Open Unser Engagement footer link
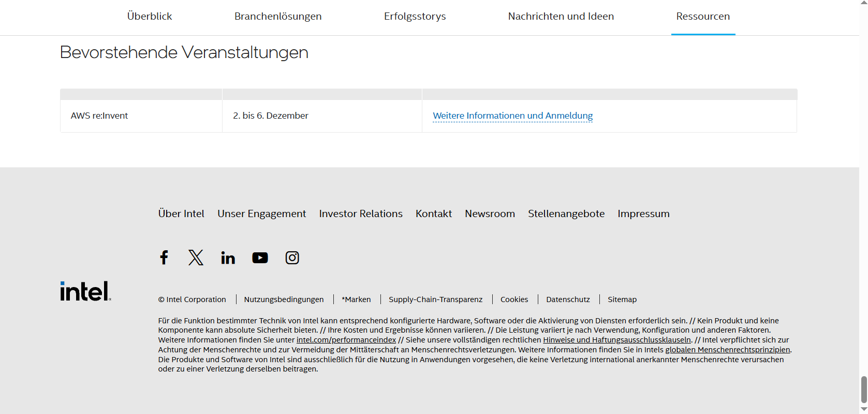 pyautogui.click(x=262, y=213)
